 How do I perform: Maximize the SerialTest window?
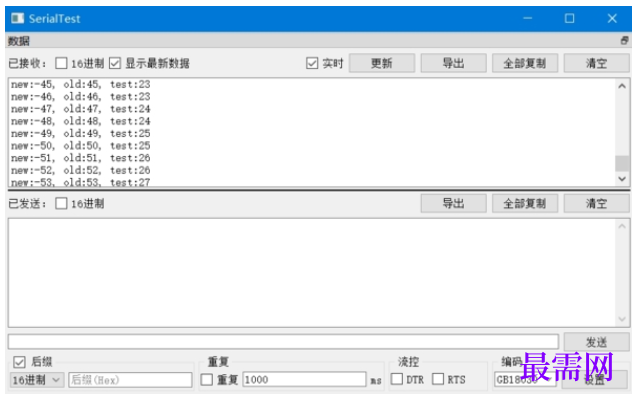point(570,18)
